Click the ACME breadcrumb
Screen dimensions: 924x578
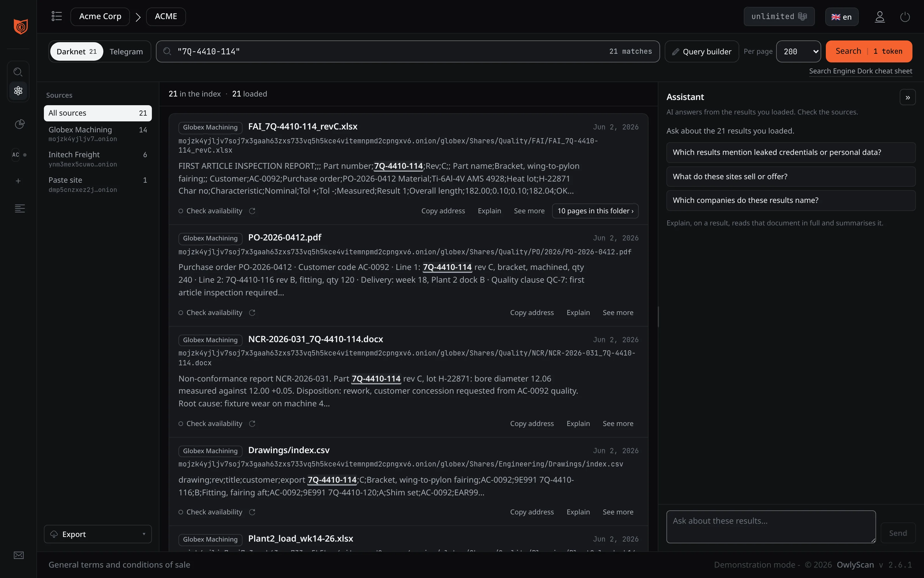pyautogui.click(x=166, y=16)
